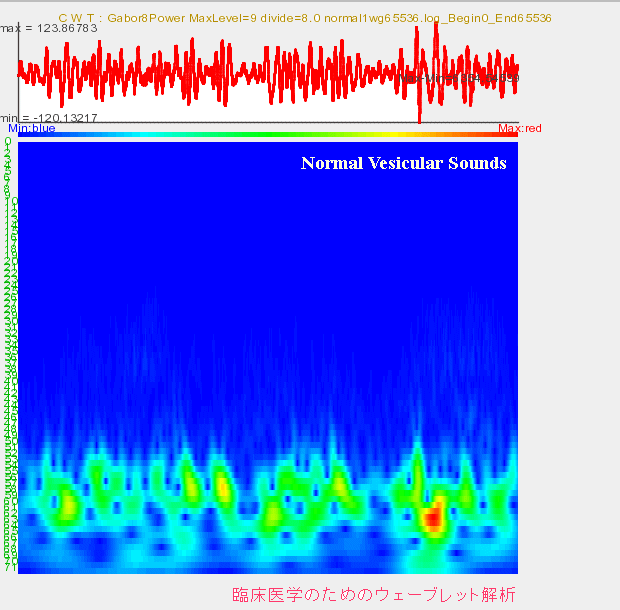Pick the green middle of color scale bar

pos(268,133)
